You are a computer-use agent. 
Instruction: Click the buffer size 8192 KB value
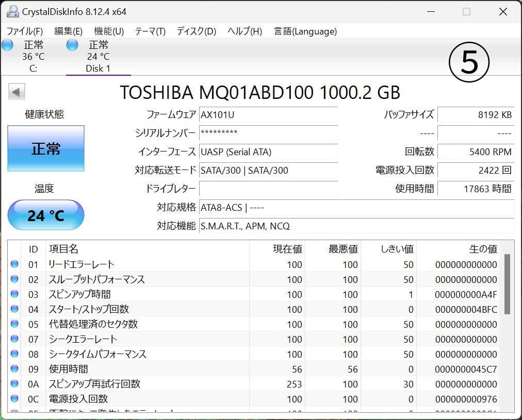click(476, 115)
